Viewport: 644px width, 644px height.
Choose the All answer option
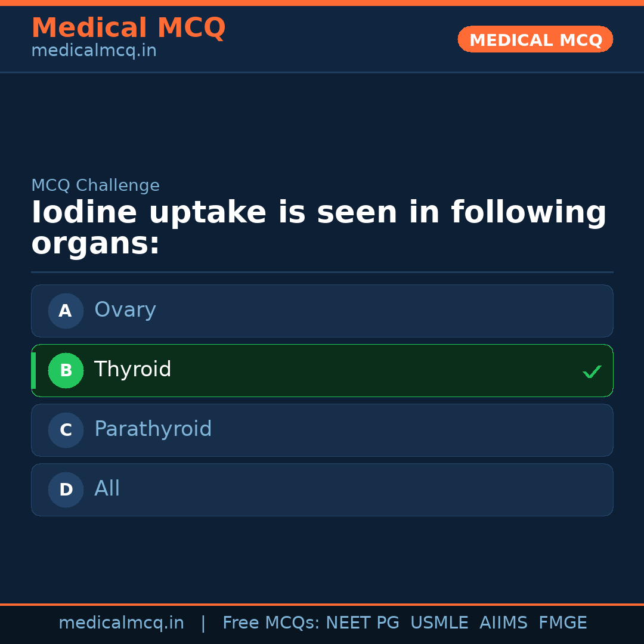(322, 490)
